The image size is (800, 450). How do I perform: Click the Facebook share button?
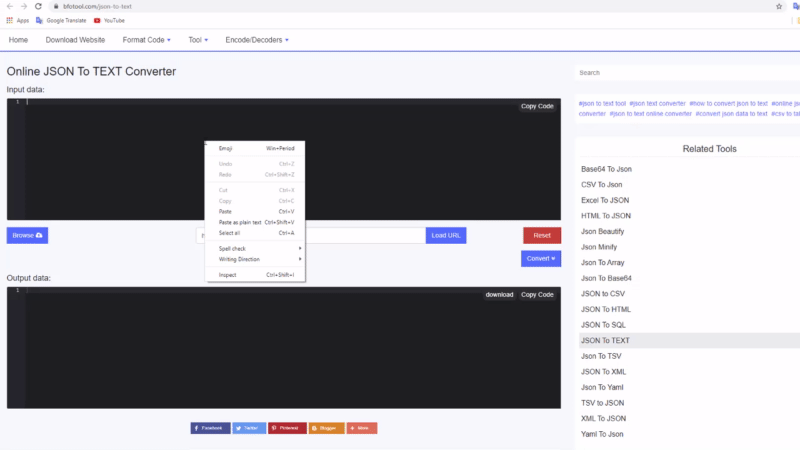click(210, 428)
